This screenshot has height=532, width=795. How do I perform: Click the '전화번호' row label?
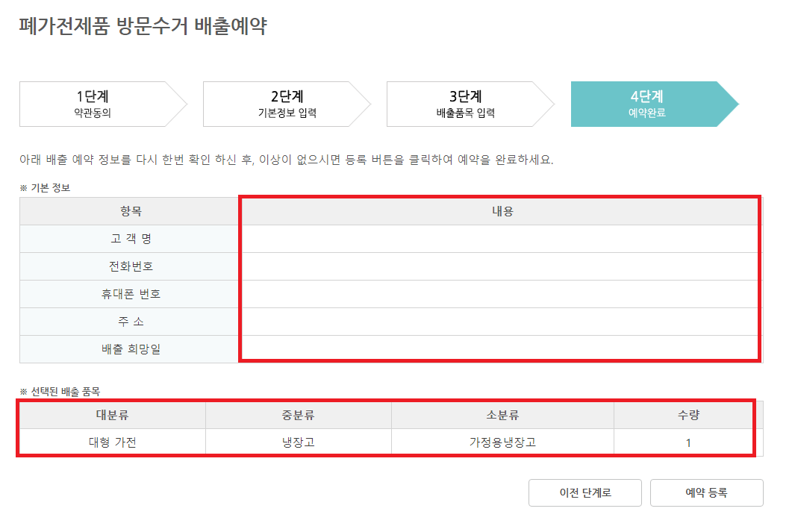tap(131, 266)
